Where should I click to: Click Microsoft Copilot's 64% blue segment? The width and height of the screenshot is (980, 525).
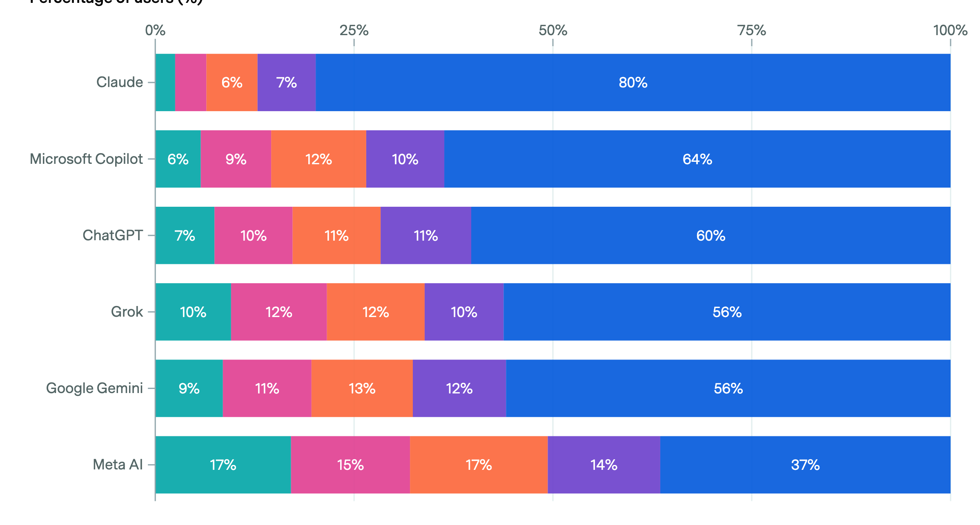click(697, 159)
